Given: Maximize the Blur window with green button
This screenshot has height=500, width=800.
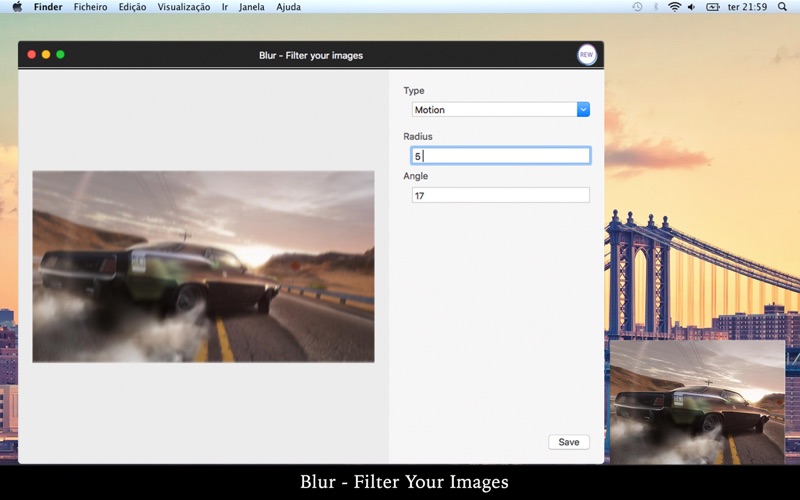Looking at the screenshot, I should point(60,55).
